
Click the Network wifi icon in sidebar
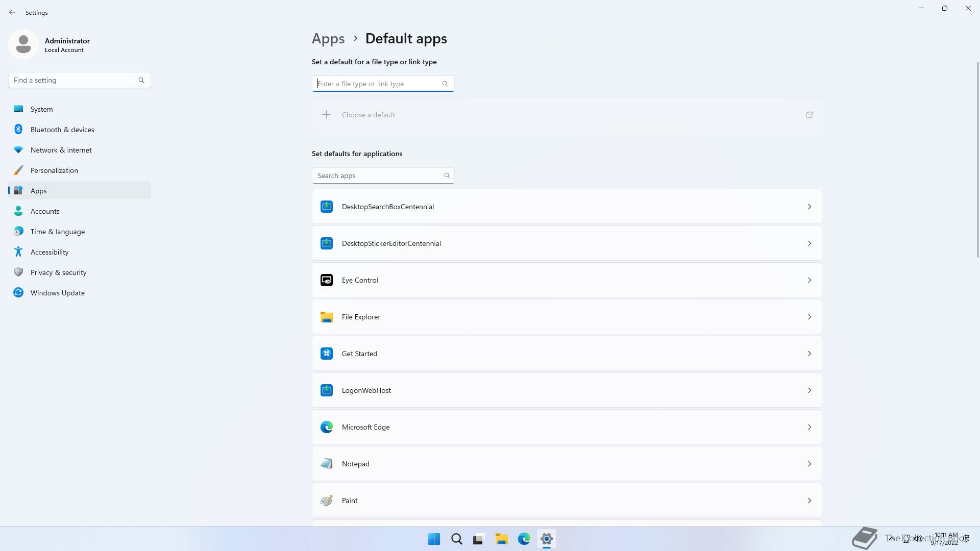click(x=18, y=149)
